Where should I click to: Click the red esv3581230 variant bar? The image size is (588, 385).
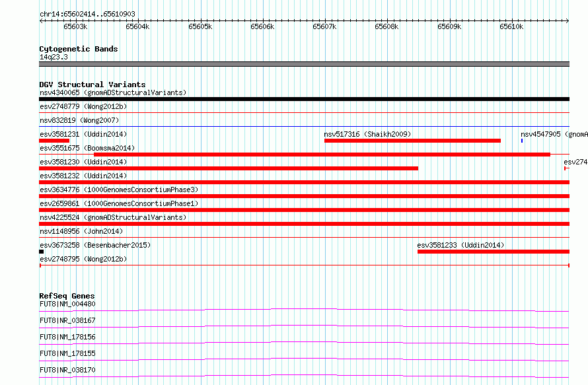[229, 168]
